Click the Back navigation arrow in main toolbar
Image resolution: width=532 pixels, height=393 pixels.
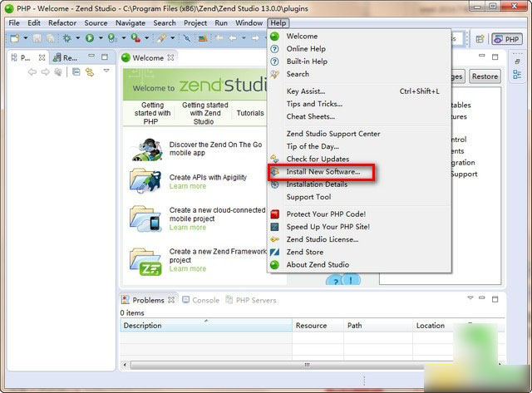pyautogui.click(x=233, y=38)
